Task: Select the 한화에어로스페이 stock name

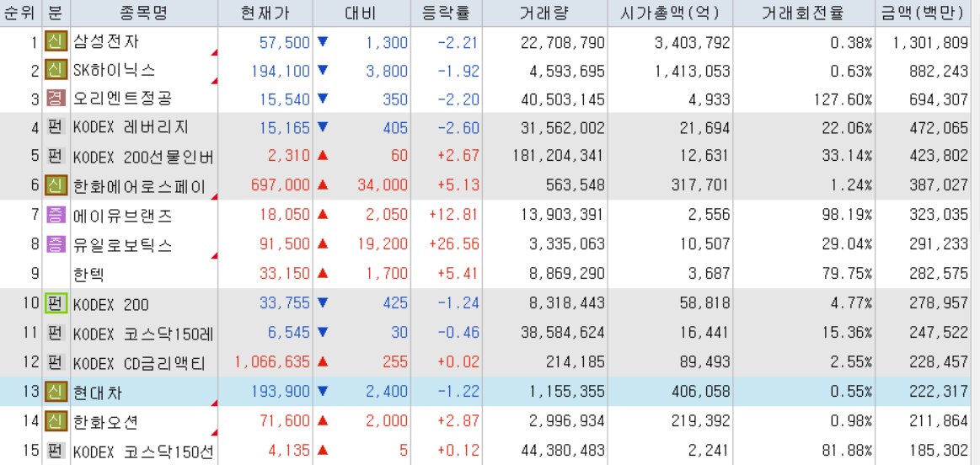Action: tap(140, 185)
